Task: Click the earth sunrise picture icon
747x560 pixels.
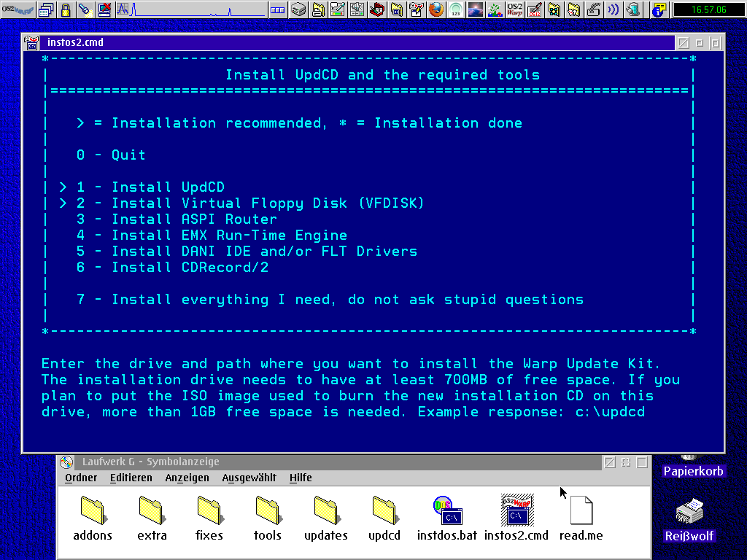Action: tap(476, 9)
